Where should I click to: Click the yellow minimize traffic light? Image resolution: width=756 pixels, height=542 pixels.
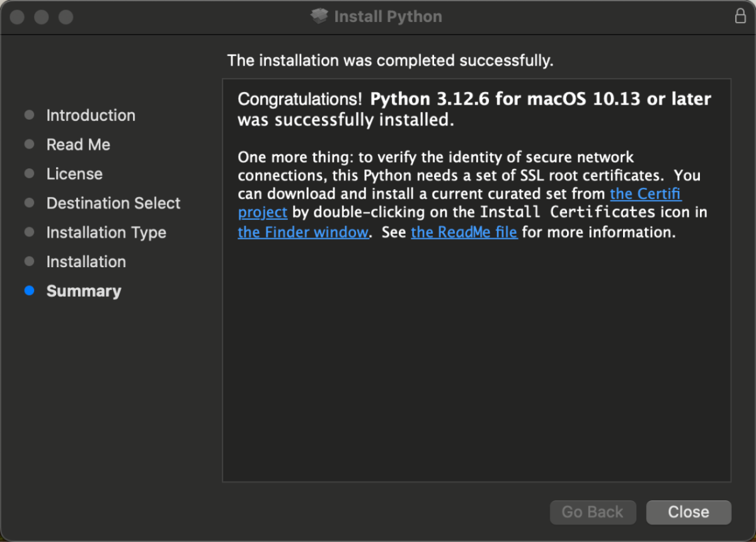tap(41, 17)
